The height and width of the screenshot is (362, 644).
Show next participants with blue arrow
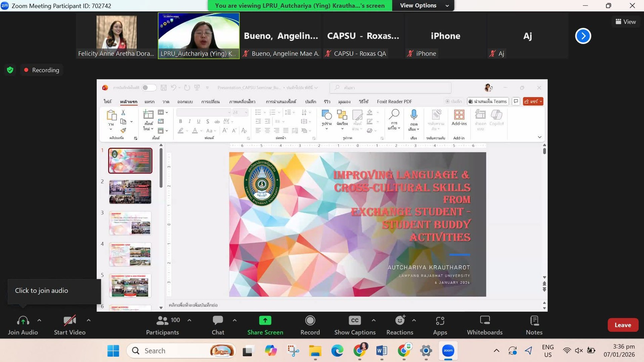click(x=583, y=36)
